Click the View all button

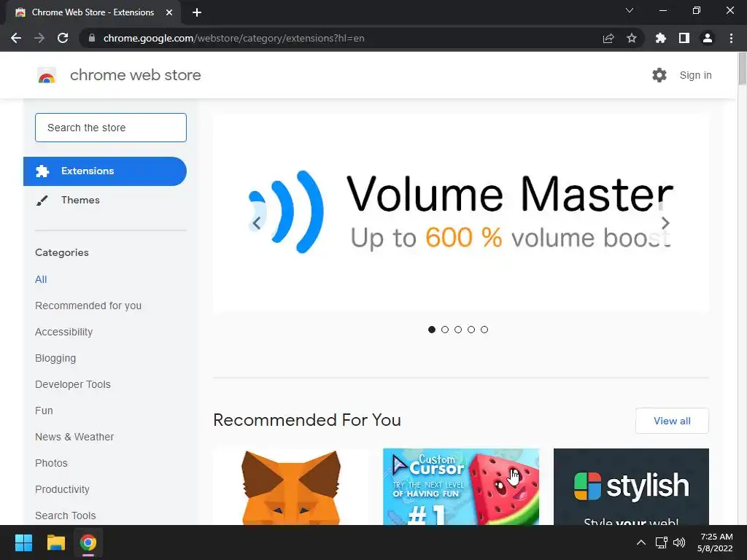[x=672, y=421]
